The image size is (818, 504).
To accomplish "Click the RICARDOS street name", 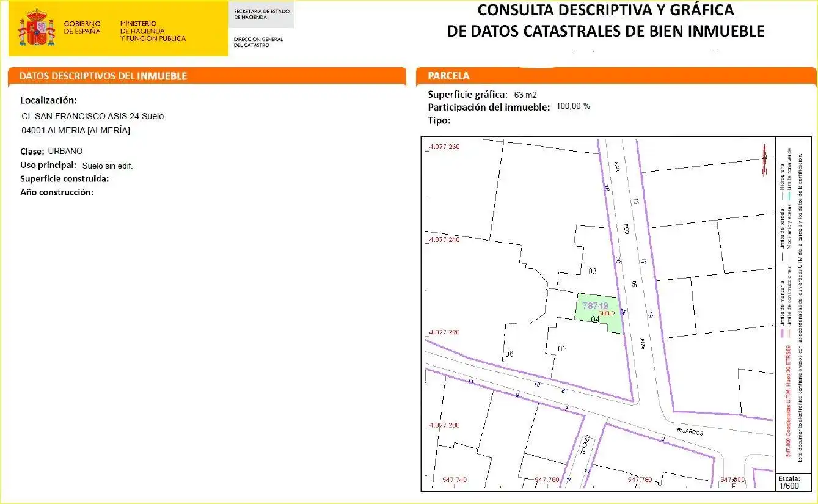I will [x=690, y=432].
